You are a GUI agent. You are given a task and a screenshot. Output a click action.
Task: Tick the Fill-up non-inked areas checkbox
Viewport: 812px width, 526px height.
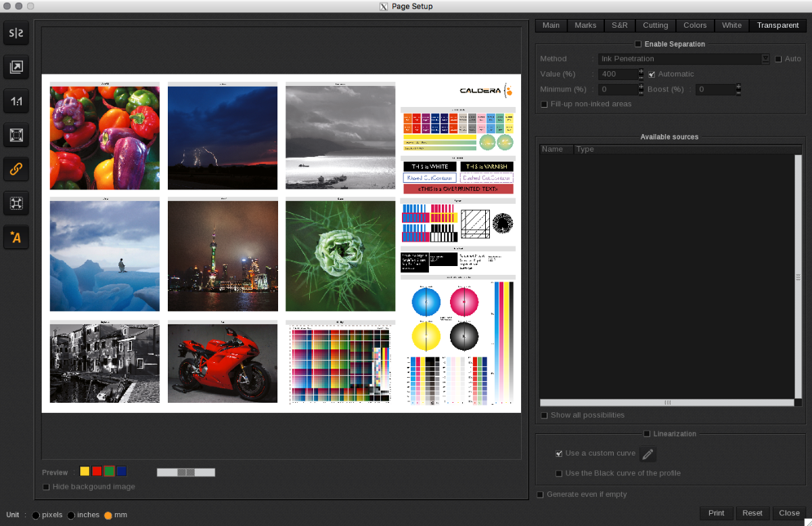[x=544, y=104]
